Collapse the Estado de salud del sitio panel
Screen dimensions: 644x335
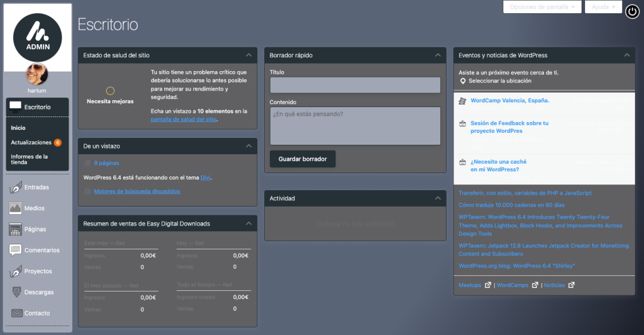(249, 55)
